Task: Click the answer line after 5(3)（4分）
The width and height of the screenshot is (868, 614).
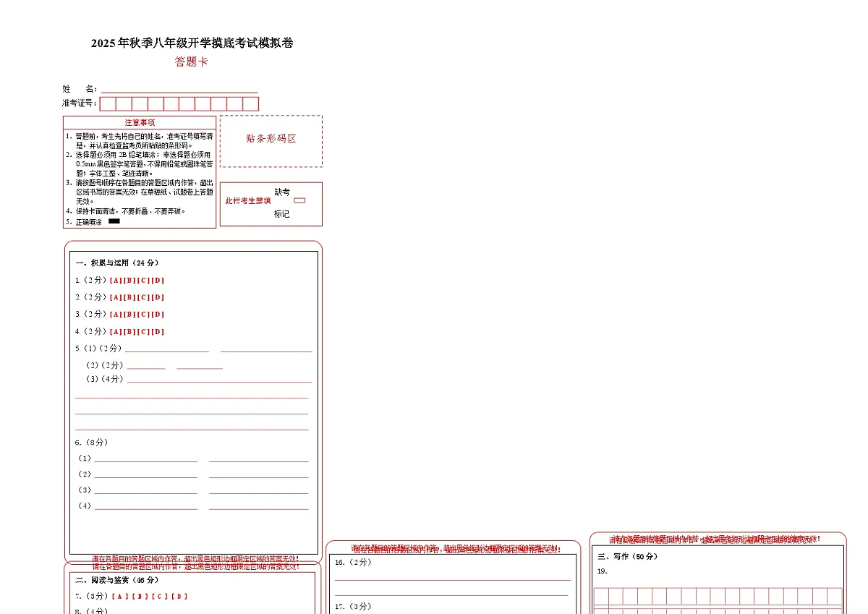Action: click(x=220, y=380)
